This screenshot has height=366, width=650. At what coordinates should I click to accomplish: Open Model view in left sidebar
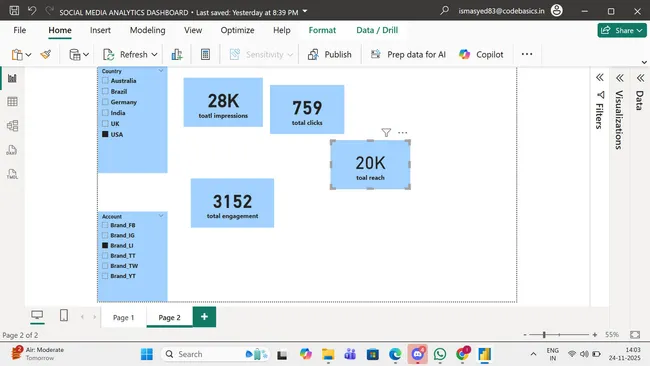(12, 126)
